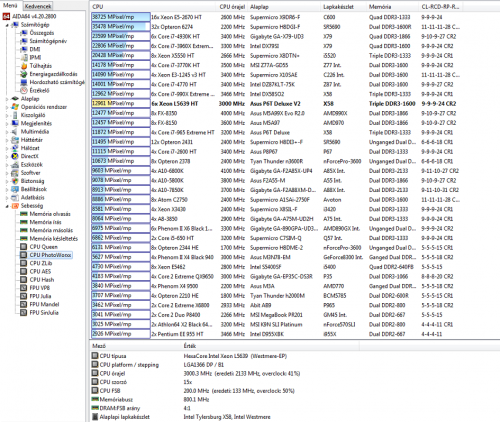Click the 38725 MPixel/mp result bar
Image resolution: width=500 pixels, height=422 pixels.
[121, 17]
